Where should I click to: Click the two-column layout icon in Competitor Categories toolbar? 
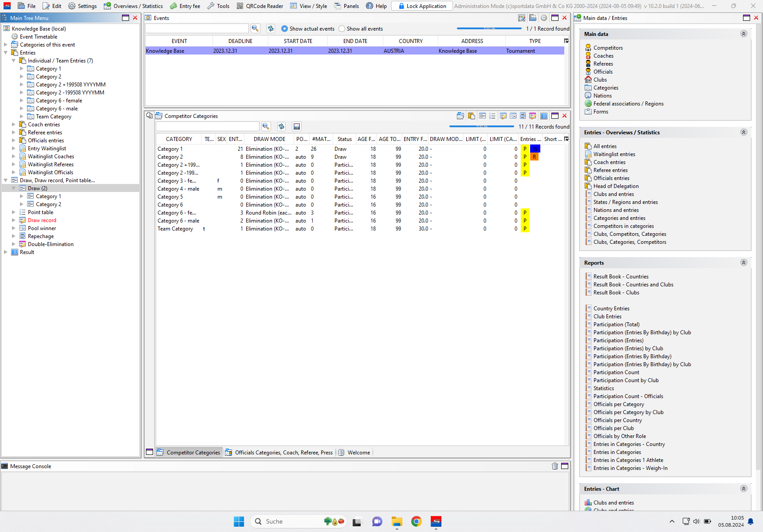coord(513,116)
